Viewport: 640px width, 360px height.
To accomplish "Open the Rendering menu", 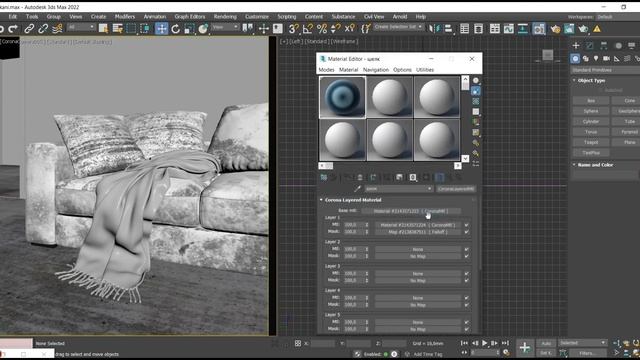I will pyautogui.click(x=225, y=17).
